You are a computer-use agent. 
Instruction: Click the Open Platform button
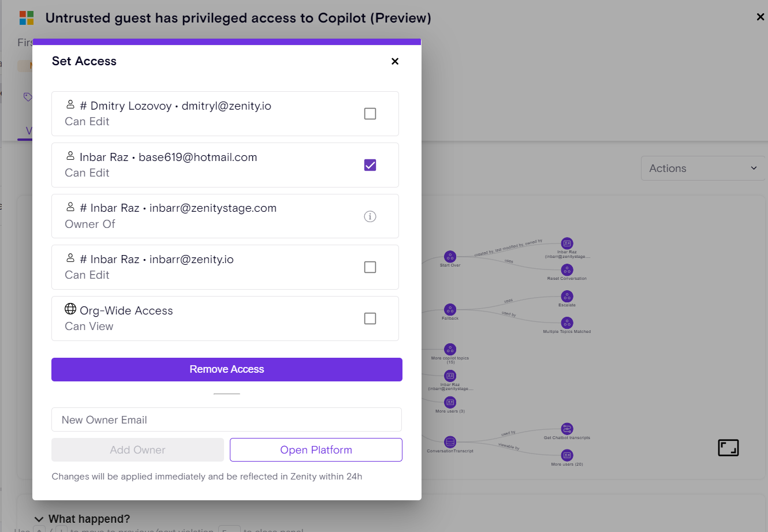316,450
